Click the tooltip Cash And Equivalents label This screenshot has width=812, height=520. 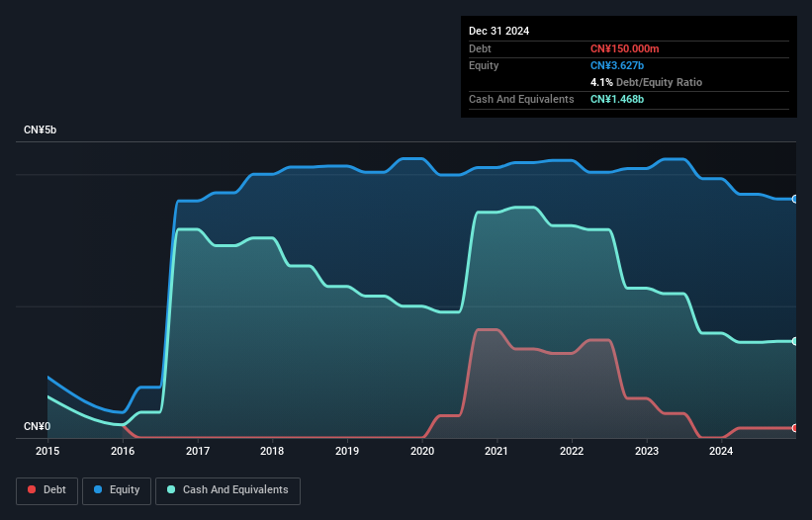point(521,99)
